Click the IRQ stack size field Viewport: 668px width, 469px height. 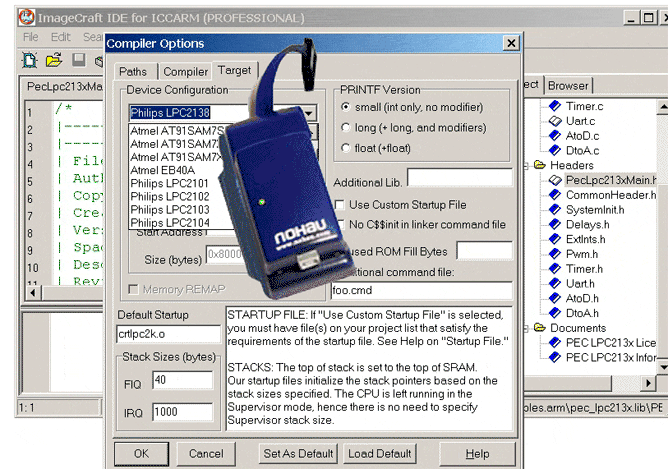click(182, 412)
